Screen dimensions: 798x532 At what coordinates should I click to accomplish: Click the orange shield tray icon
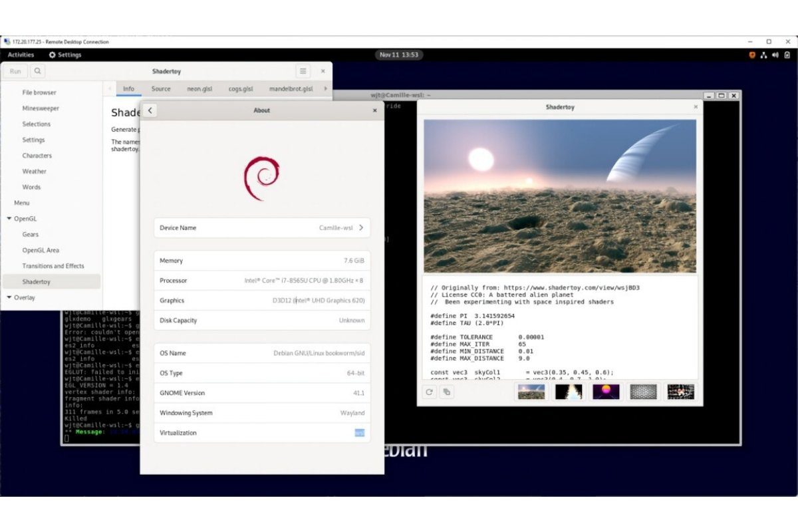(x=752, y=55)
